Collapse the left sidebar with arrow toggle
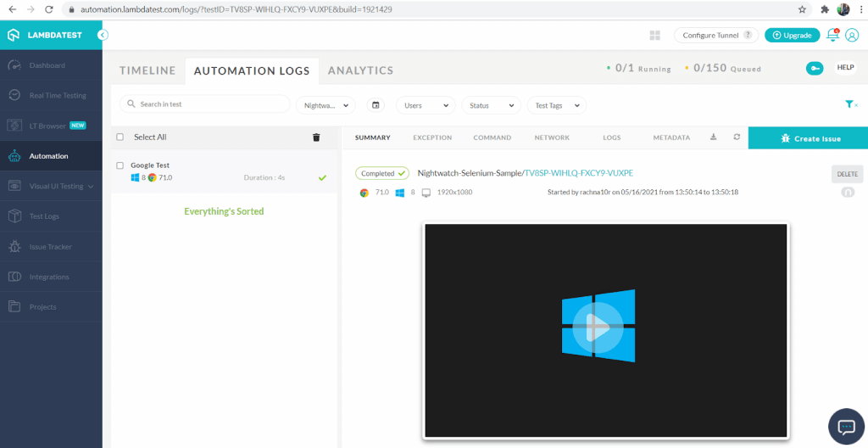 pyautogui.click(x=103, y=36)
